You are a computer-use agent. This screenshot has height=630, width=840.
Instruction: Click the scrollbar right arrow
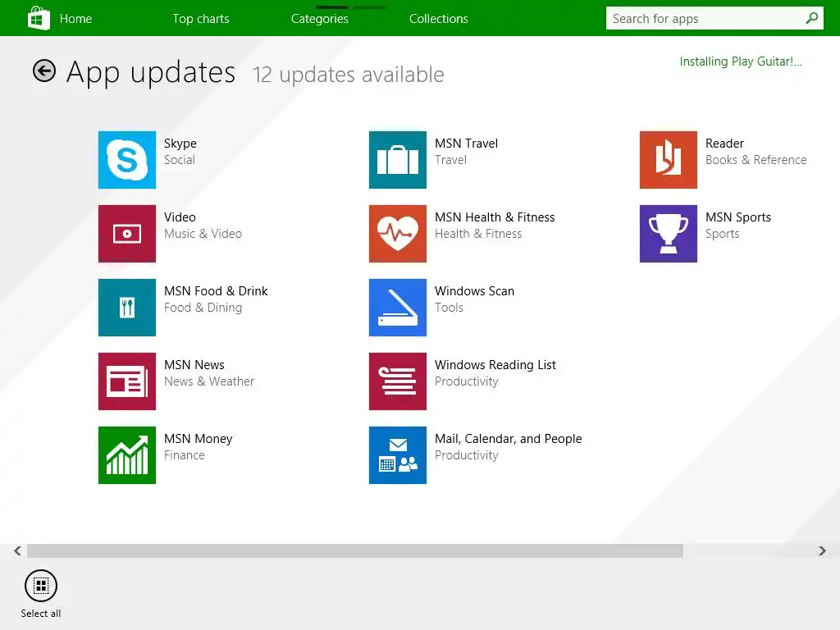coord(822,550)
